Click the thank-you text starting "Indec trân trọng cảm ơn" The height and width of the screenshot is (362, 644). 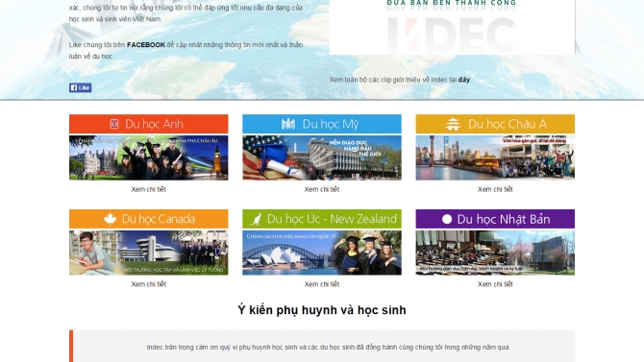[x=329, y=348]
